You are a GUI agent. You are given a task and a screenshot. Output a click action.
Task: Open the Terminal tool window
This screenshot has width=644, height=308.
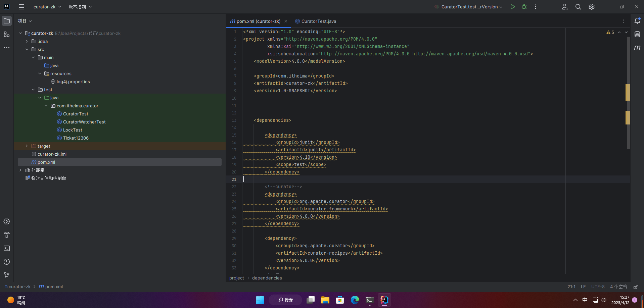(7, 248)
